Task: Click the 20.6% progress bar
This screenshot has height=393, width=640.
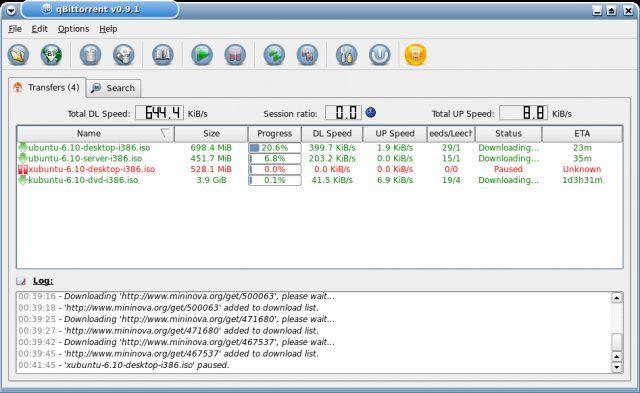Action: (x=274, y=147)
